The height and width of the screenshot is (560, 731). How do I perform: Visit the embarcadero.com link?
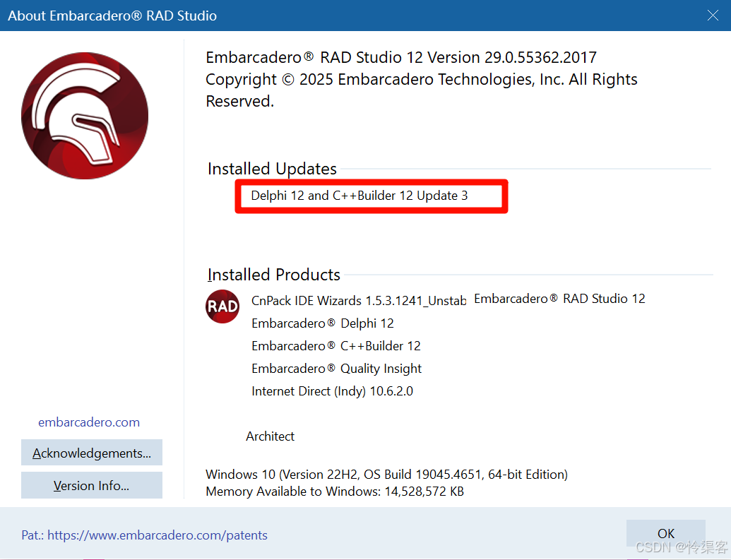89,422
